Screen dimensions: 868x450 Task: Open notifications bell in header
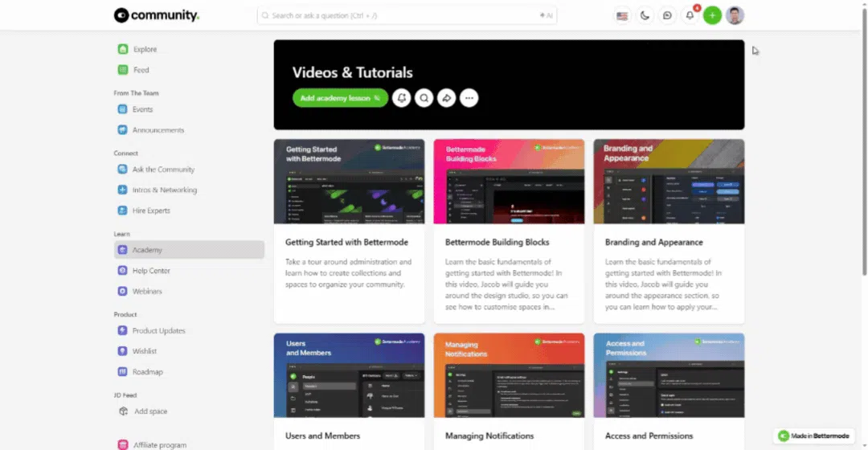coord(690,15)
